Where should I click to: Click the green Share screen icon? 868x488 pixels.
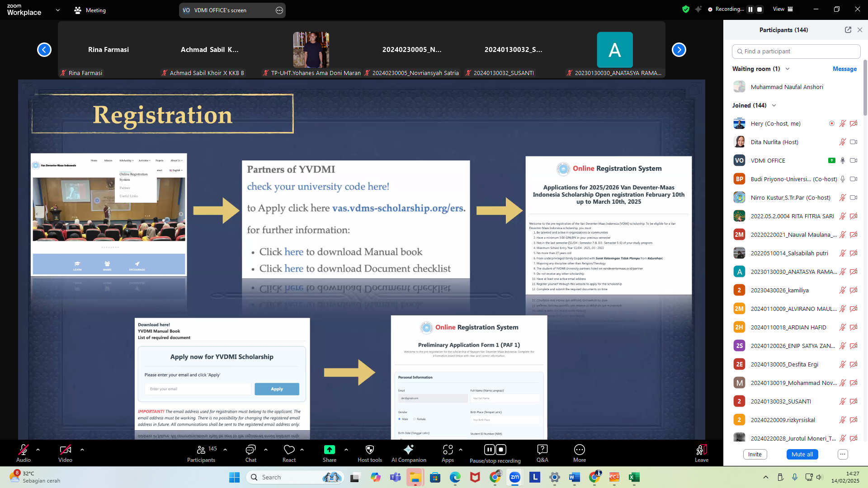329,450
